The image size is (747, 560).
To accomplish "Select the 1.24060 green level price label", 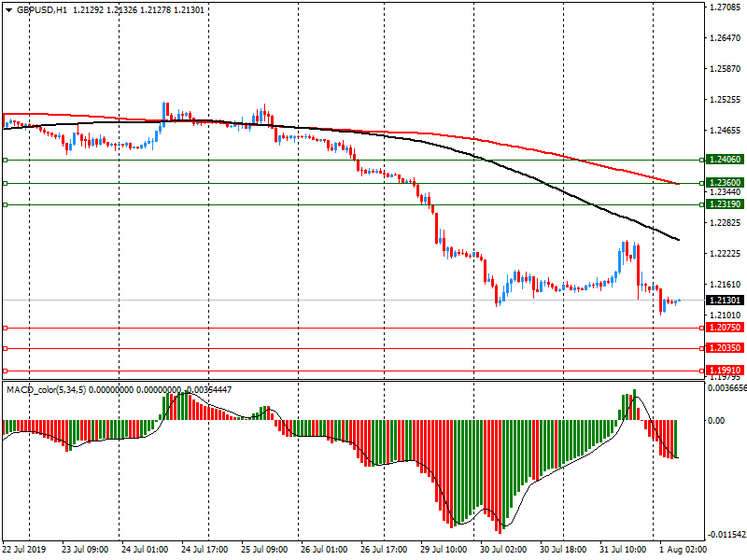I will [x=725, y=160].
